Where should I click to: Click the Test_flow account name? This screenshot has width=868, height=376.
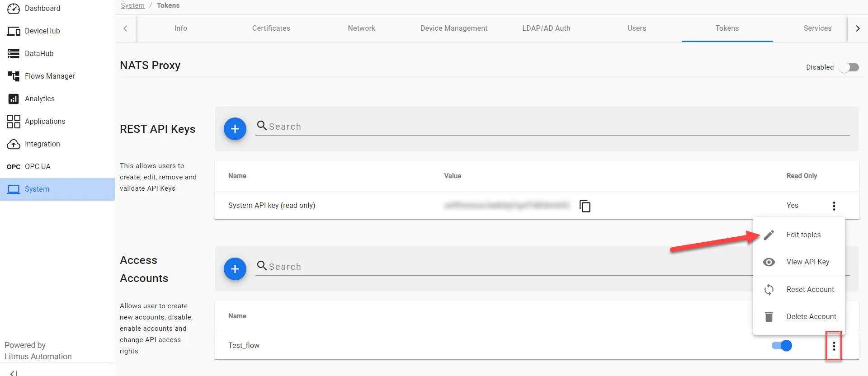tap(244, 345)
